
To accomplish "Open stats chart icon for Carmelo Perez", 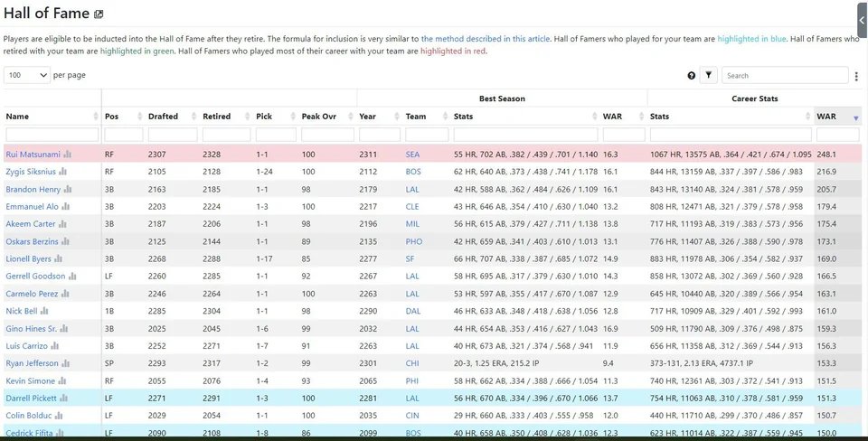I will coord(65,294).
